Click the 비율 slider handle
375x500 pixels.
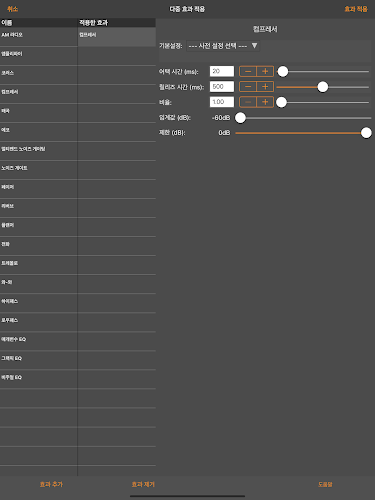coord(281,102)
